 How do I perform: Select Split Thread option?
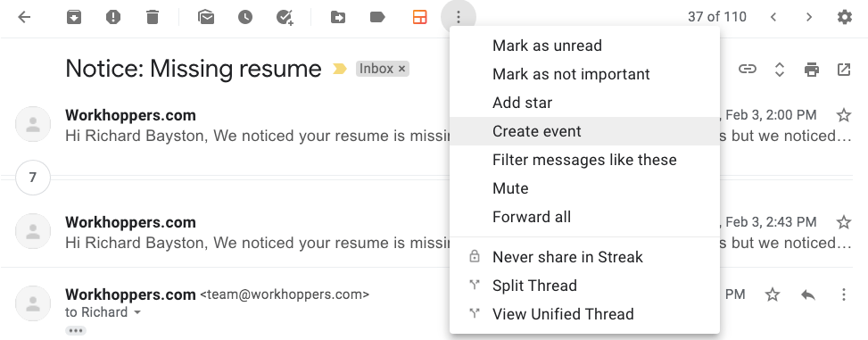pos(584,286)
